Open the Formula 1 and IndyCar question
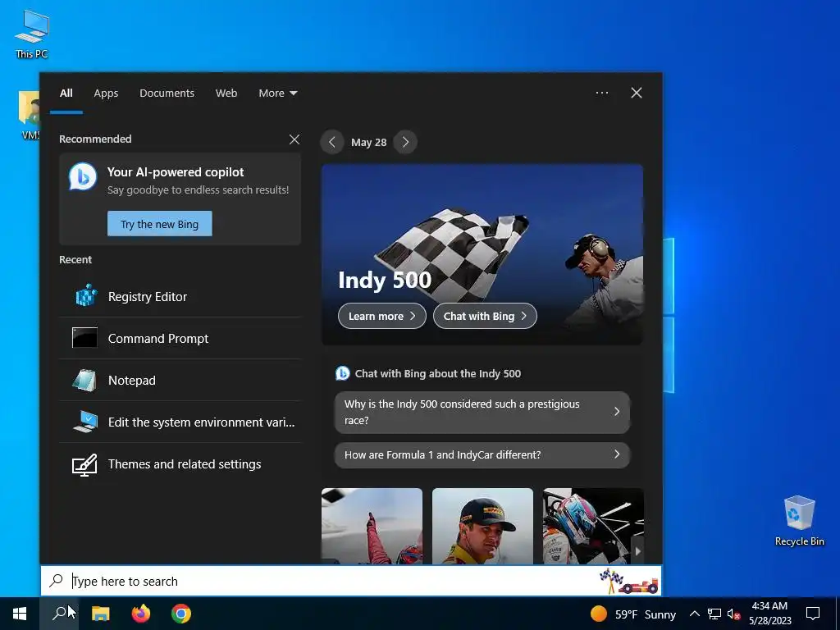Viewport: 840px width, 630px height. [x=482, y=454]
